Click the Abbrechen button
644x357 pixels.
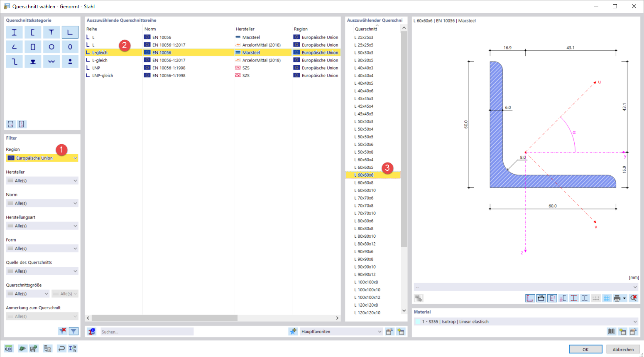coord(623,349)
